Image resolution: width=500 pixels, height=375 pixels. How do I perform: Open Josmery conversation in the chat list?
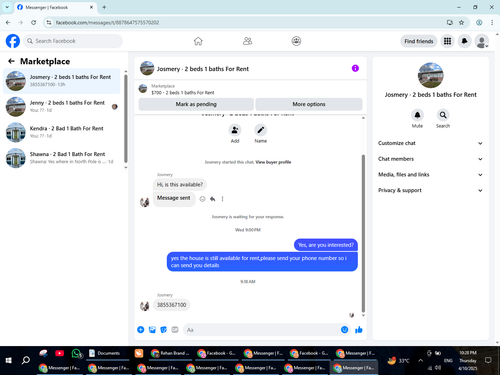pyautogui.click(x=62, y=81)
